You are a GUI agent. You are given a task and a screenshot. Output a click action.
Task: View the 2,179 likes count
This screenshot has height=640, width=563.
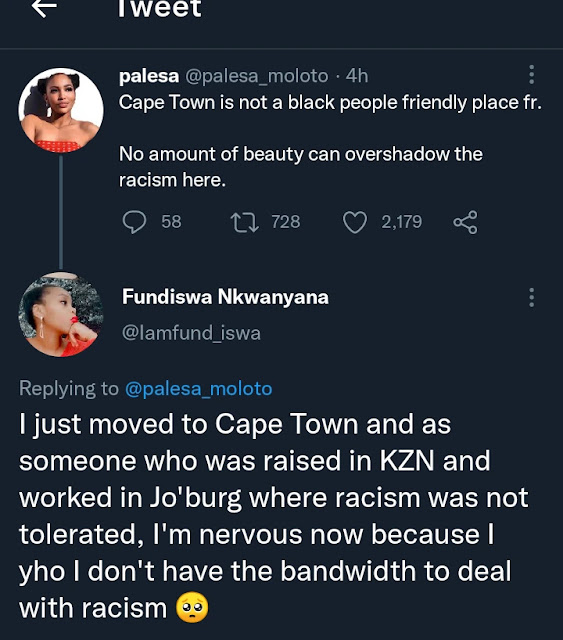click(x=402, y=222)
